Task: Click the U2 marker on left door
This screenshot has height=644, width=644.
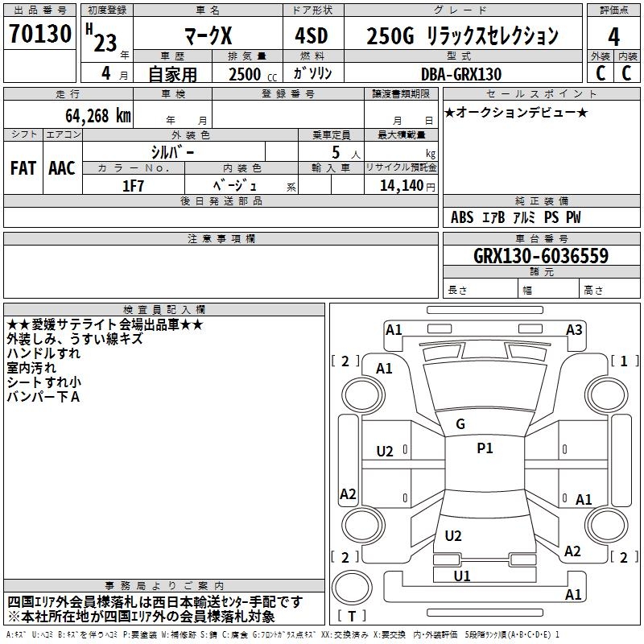Action: click(x=385, y=451)
